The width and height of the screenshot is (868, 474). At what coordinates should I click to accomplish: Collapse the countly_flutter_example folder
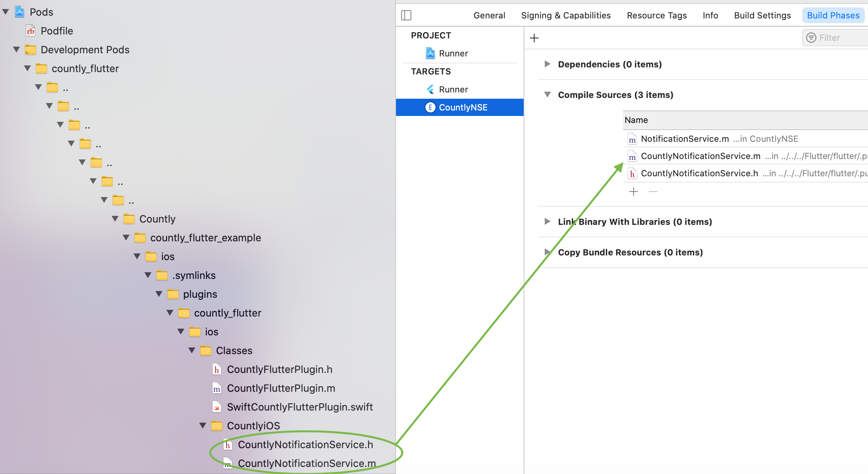pos(126,237)
